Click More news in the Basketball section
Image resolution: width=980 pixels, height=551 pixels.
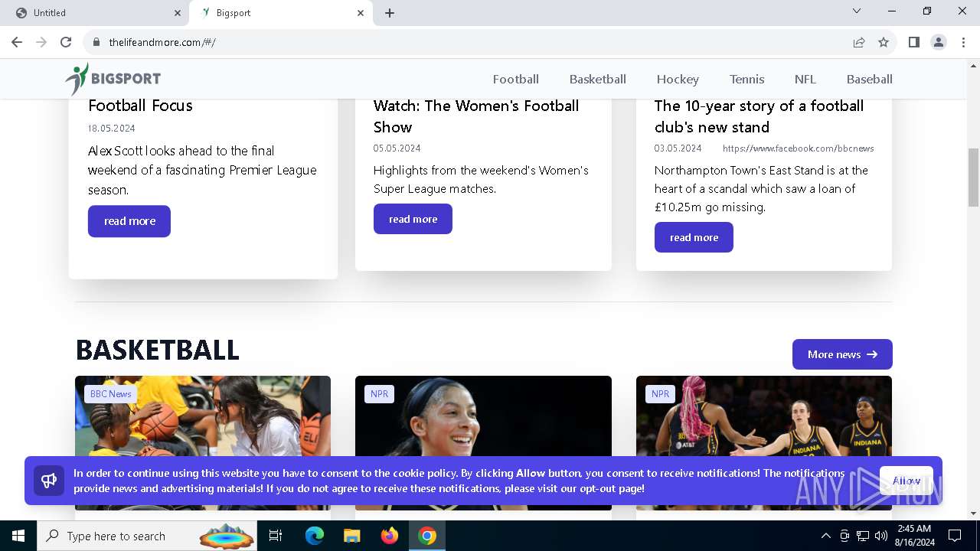[x=842, y=354]
